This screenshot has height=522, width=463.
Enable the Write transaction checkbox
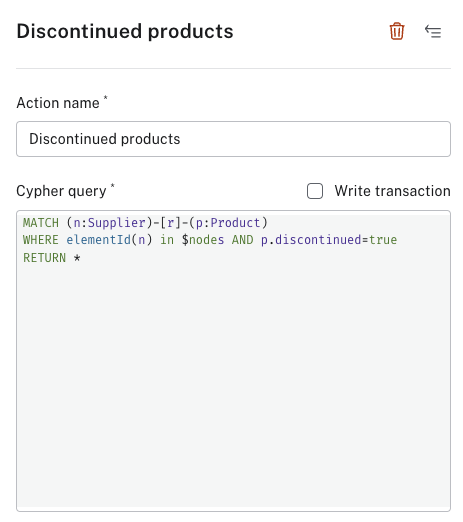click(315, 191)
